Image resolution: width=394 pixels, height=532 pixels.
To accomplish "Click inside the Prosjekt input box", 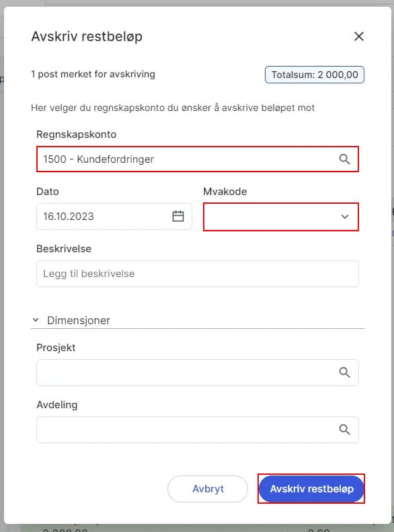I will (198, 372).
